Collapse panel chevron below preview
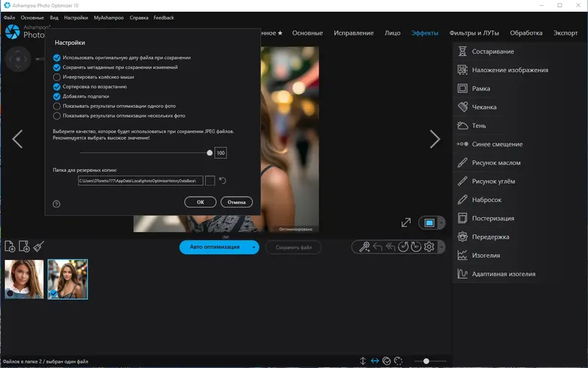588x368 pixels. (226, 237)
